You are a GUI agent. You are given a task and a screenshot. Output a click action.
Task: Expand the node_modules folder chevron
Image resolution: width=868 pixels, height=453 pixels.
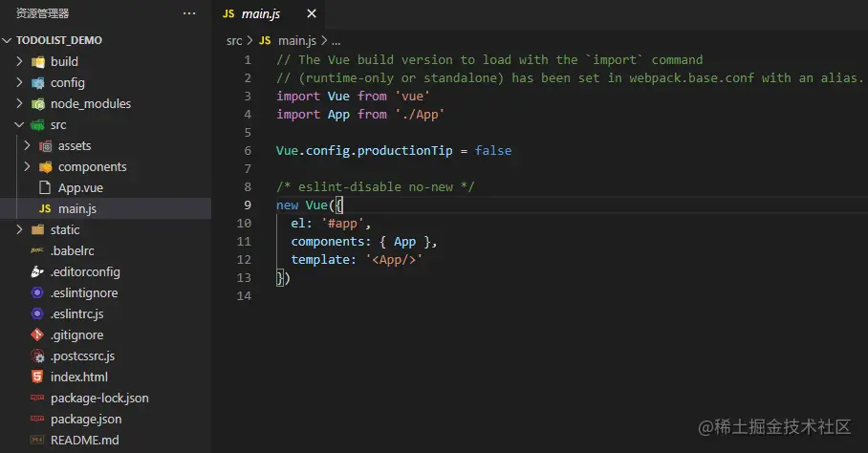(19, 103)
